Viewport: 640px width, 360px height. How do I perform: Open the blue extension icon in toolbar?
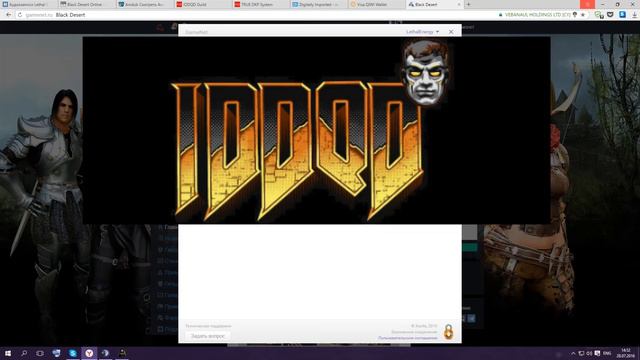[x=622, y=15]
